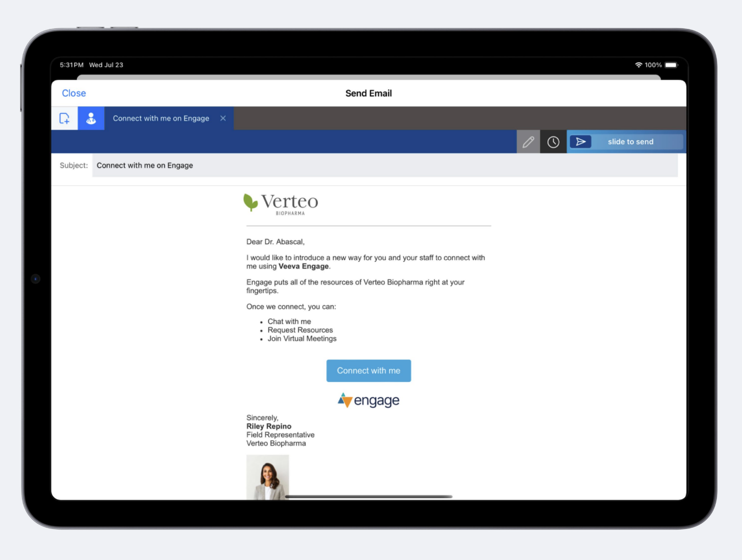Viewport: 742px width, 560px height.
Task: Click the 'Riley Repino' signature name
Action: pyautogui.click(x=269, y=426)
